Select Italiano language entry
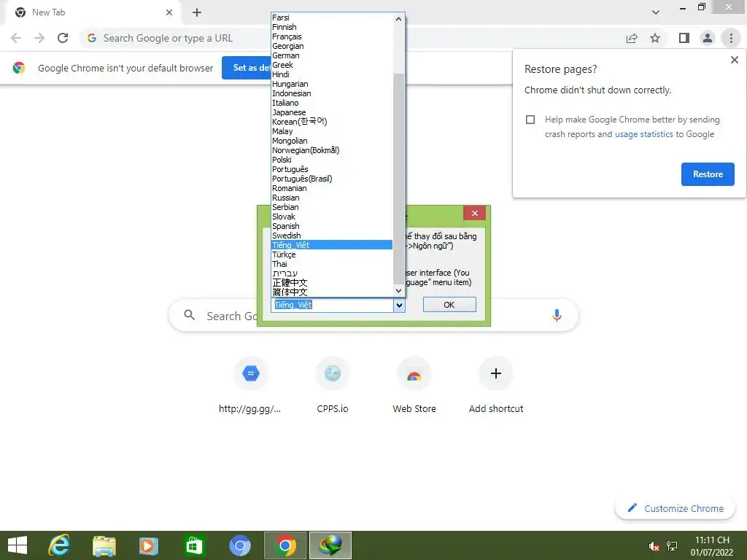Viewport: 747px width, 560px height. click(x=332, y=103)
